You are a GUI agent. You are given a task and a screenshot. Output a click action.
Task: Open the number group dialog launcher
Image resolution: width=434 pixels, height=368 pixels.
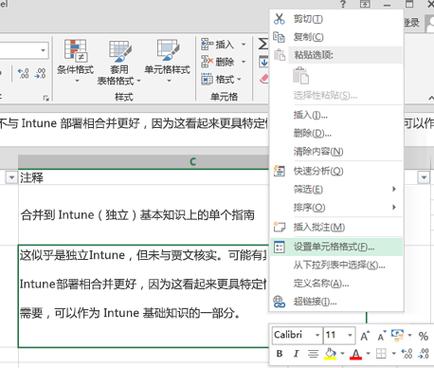tap(46, 98)
